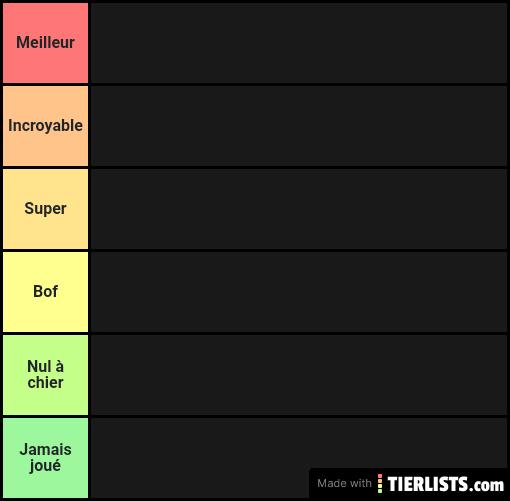Select the Nul à chier tier label
This screenshot has height=501, width=510.
click(46, 375)
